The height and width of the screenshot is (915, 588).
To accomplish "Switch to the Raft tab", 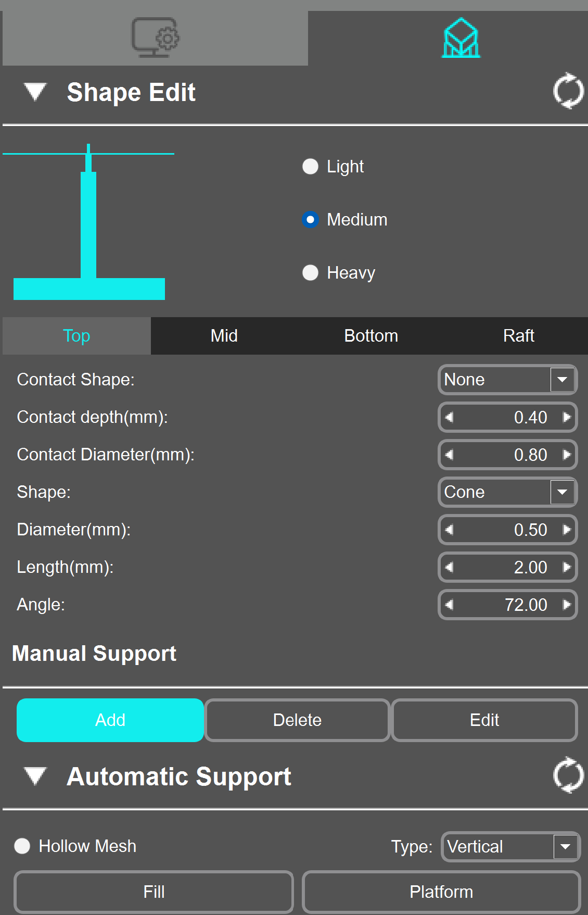I will pos(518,336).
